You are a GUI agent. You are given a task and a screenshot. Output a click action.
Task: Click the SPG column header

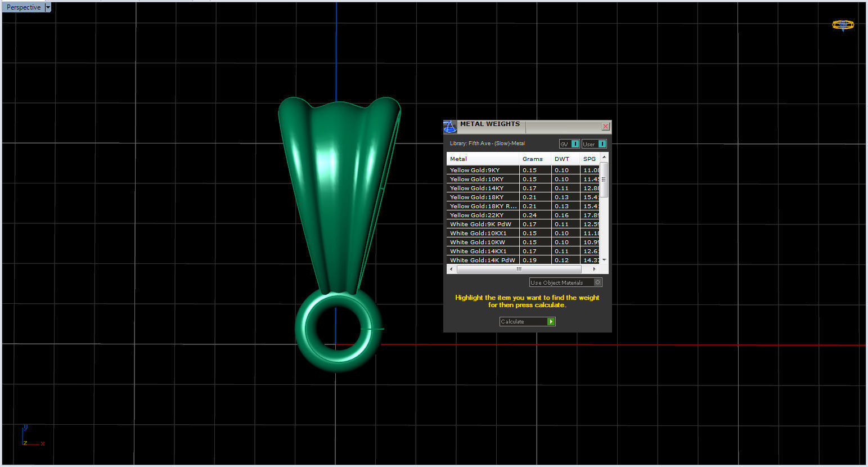point(590,159)
